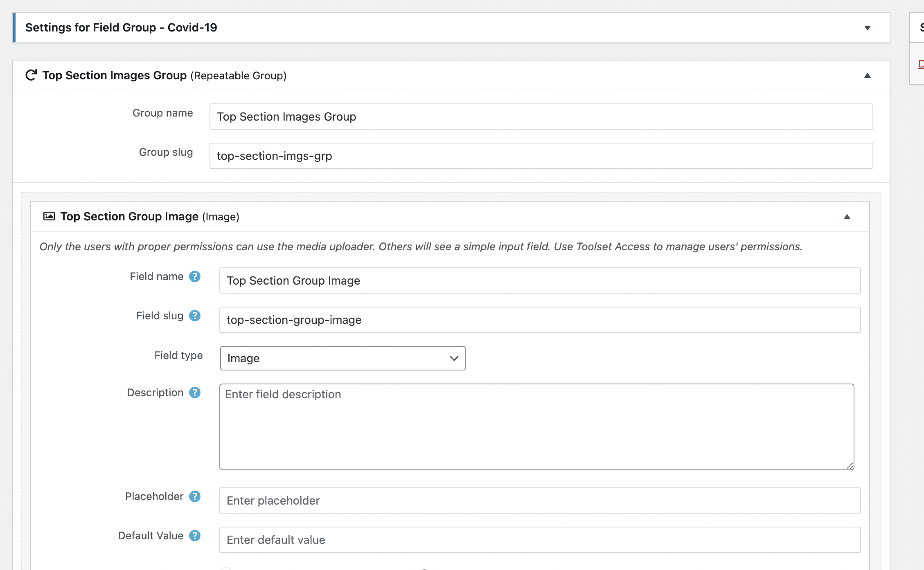This screenshot has height=570, width=924.
Task: Edit the Field slug input
Action: click(540, 320)
